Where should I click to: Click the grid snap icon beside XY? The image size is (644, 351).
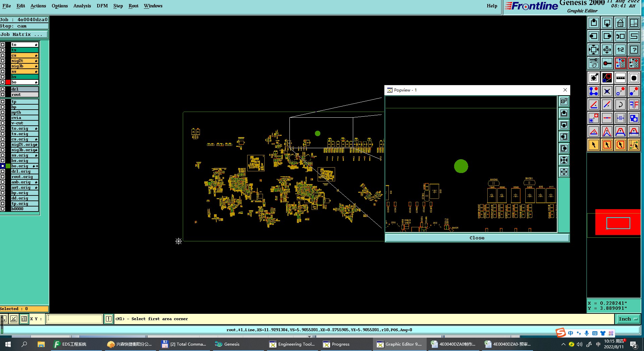pos(24,319)
